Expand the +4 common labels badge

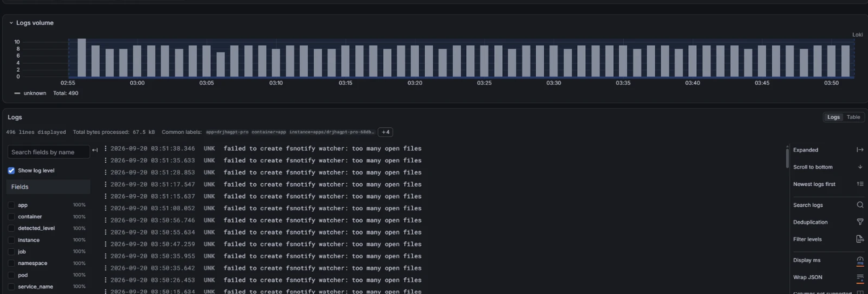385,132
